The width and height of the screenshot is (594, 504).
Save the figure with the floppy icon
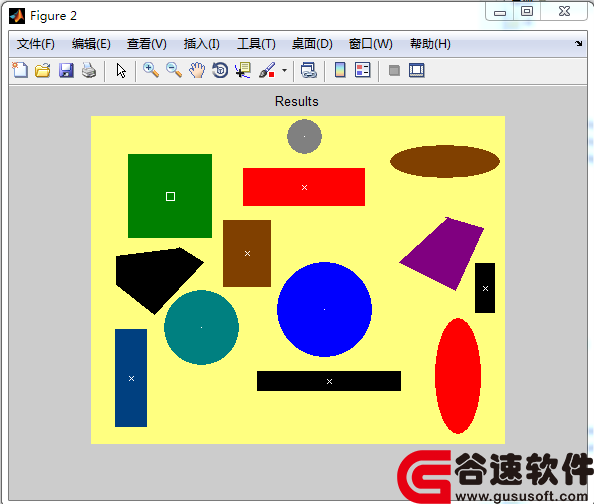point(66,70)
